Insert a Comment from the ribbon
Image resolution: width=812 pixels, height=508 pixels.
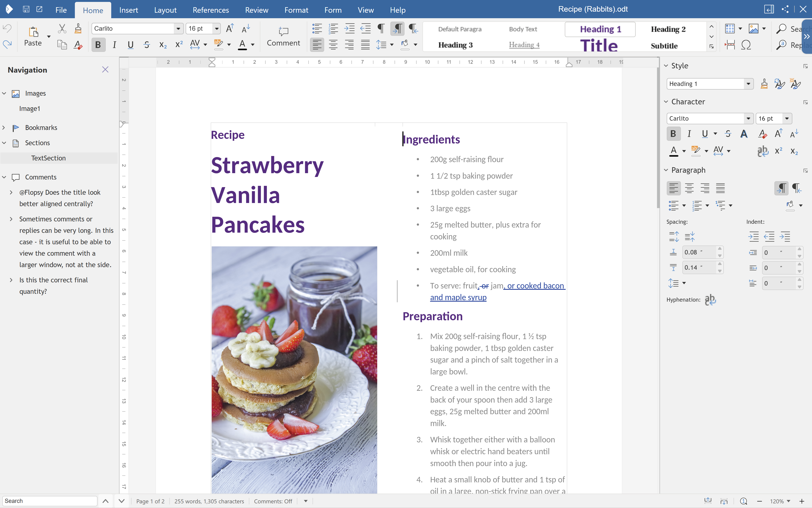tap(284, 37)
